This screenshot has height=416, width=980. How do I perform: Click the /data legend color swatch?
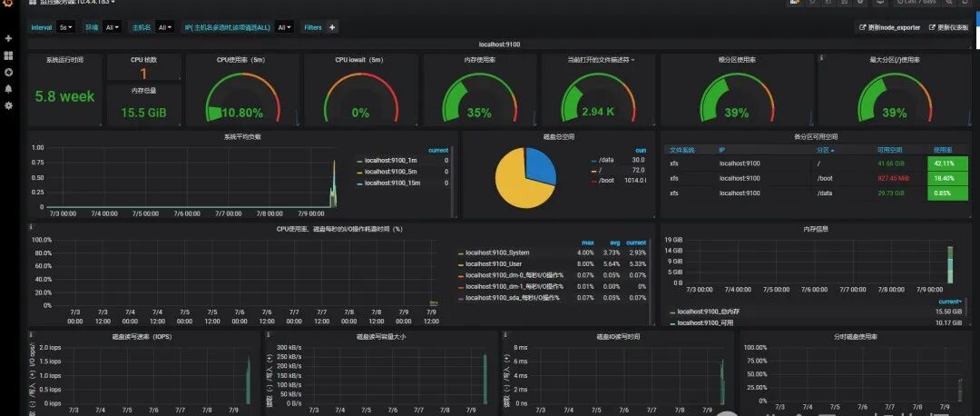pos(593,160)
